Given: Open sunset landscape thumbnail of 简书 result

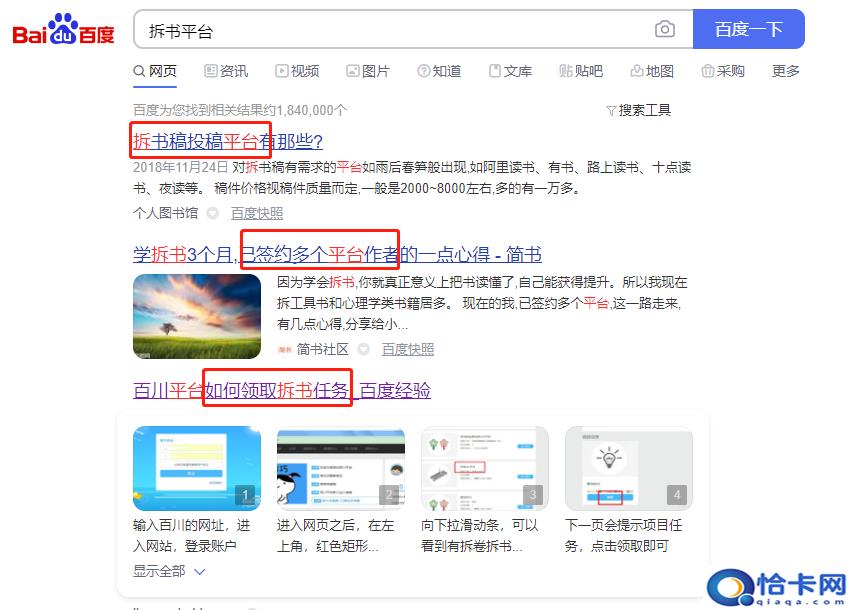Looking at the screenshot, I should tap(197, 316).
